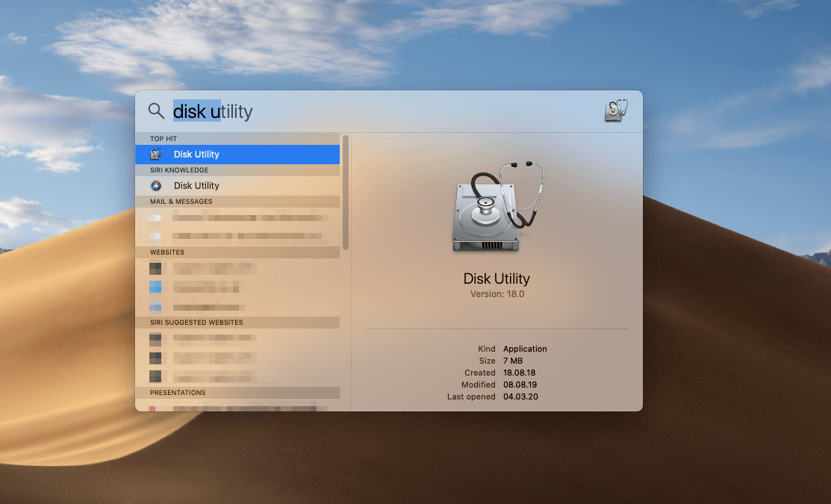Click the Created date 18.08.18
The width and height of the screenshot is (831, 504).
(x=519, y=373)
